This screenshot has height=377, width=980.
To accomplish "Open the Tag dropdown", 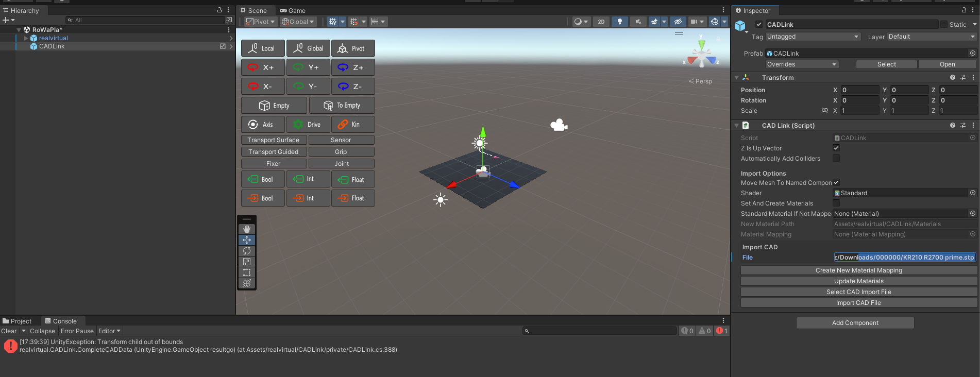I will click(813, 37).
